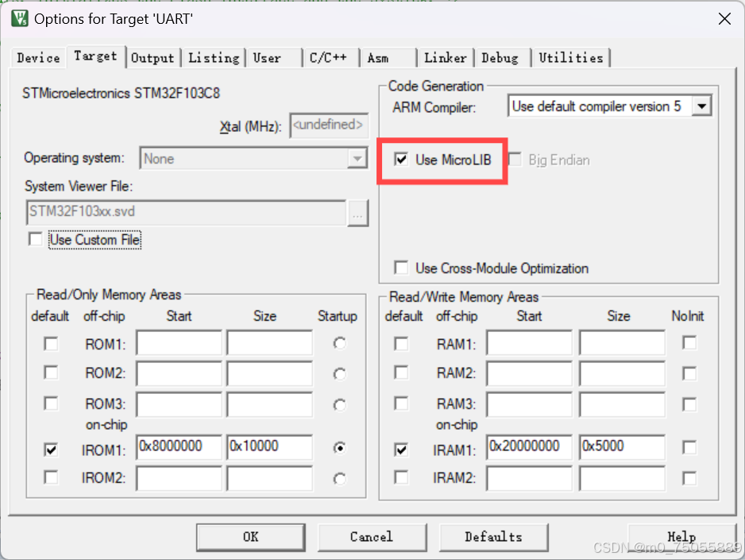Screen dimensions: 745x560
Task: Select the Startup radio for ROM1
Action: [339, 343]
